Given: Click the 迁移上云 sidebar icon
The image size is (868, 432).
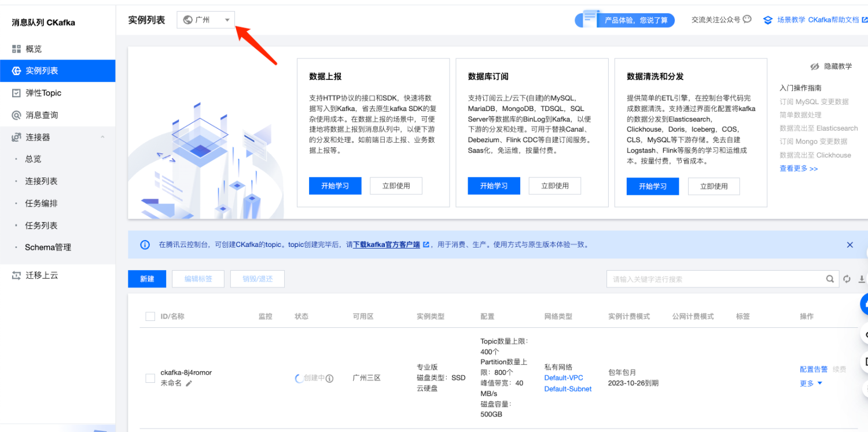Looking at the screenshot, I should 16,275.
